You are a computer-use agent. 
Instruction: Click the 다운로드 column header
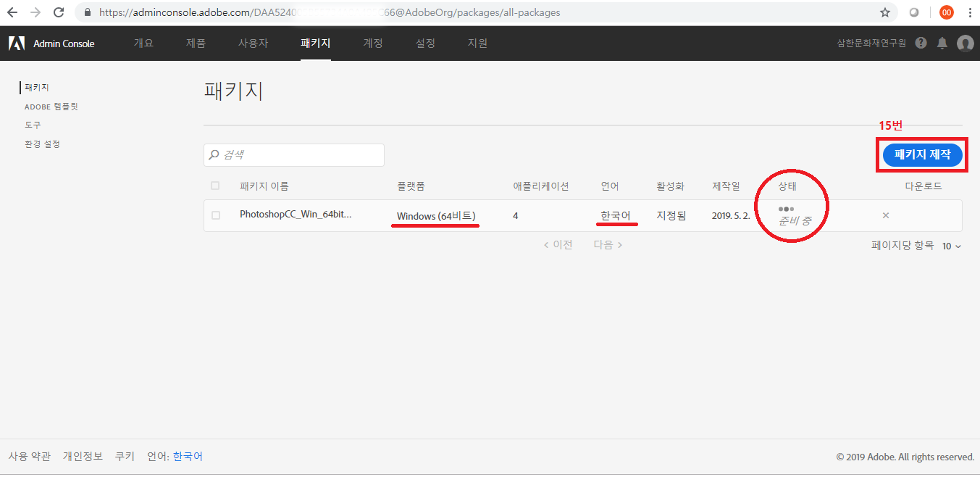pos(924,186)
